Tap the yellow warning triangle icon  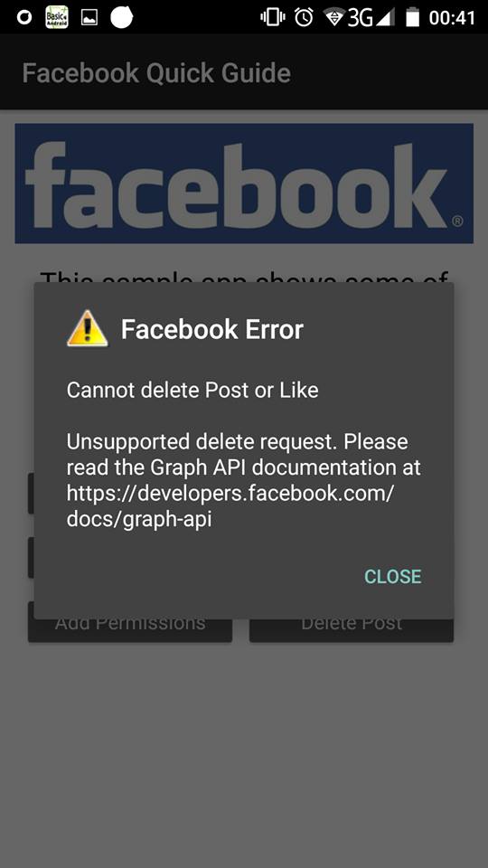[88, 328]
